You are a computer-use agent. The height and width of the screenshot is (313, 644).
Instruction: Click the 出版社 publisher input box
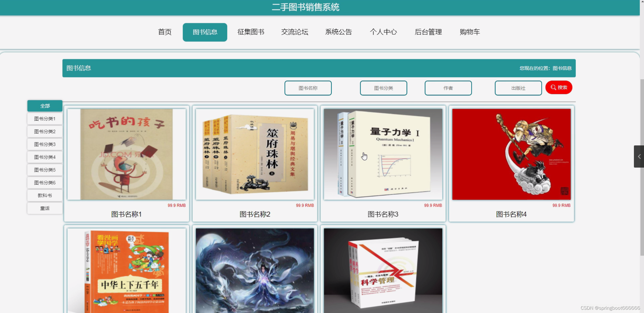[518, 88]
